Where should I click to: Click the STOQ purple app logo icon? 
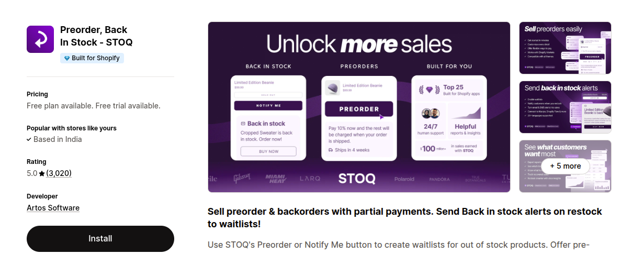click(40, 39)
